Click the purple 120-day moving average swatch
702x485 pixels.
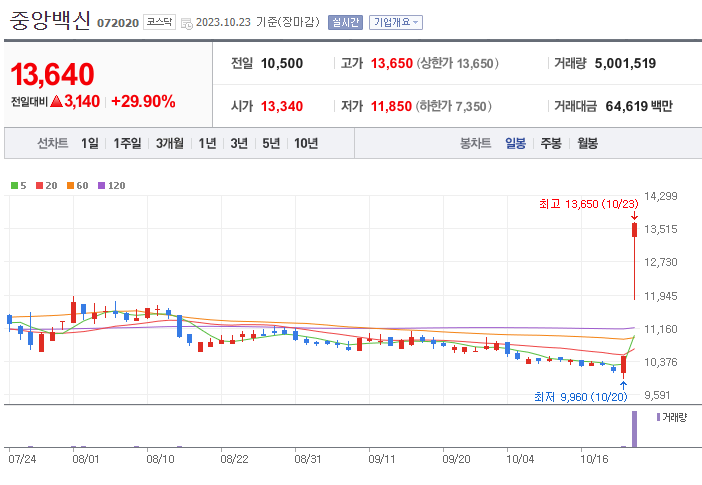(102, 185)
